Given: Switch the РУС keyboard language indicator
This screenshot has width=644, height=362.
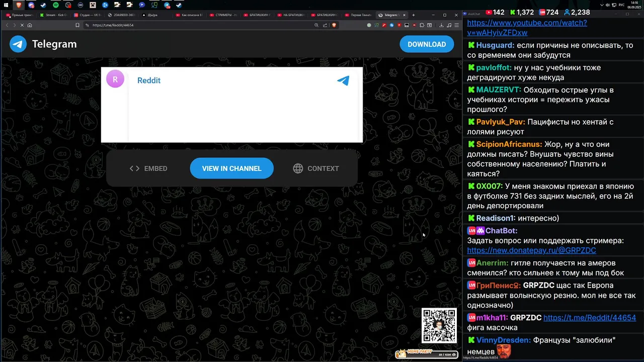Looking at the screenshot, I should 621,5.
